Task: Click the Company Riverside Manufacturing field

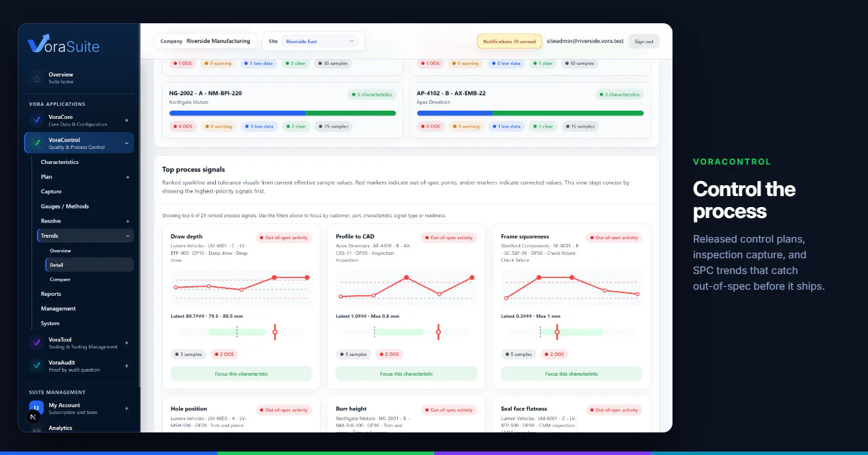Action: coord(206,41)
